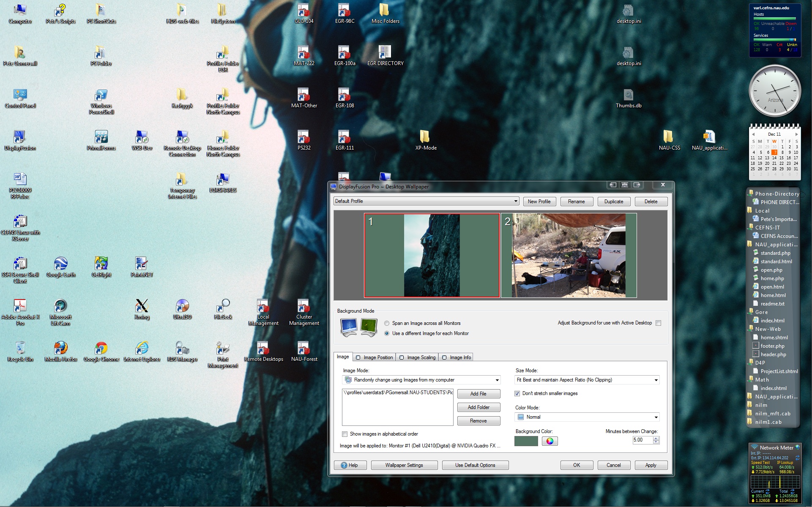Enable Show images in alphabetical order

[x=345, y=434]
